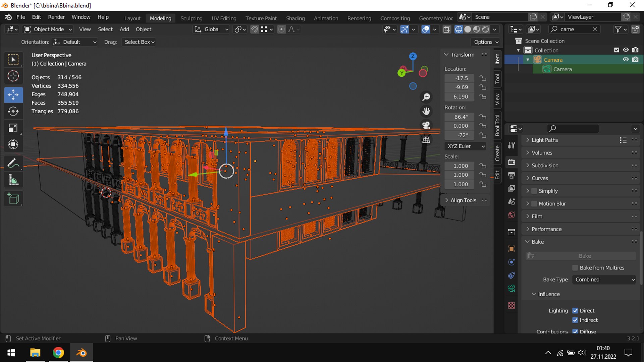Open Render properties tab icon

pyautogui.click(x=512, y=162)
